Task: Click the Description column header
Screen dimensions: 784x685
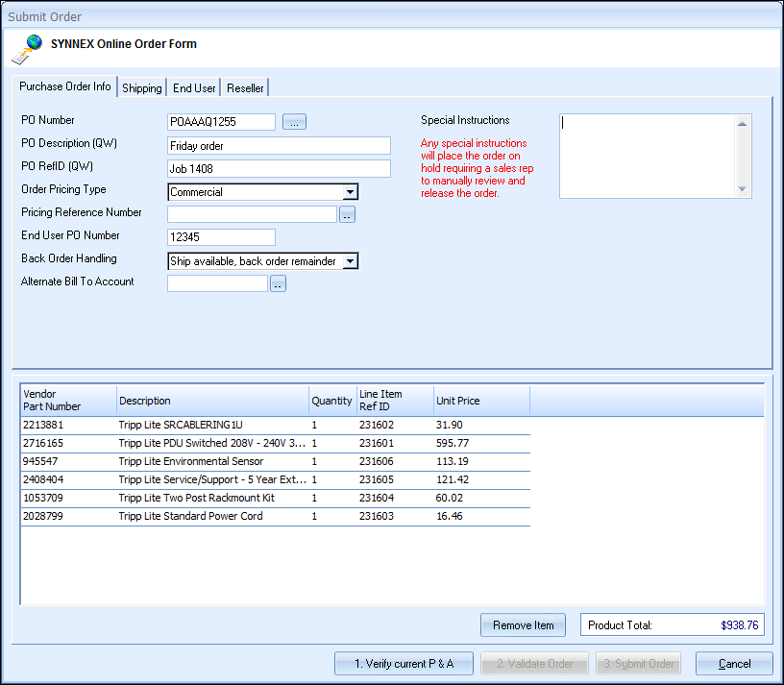Action: [211, 401]
